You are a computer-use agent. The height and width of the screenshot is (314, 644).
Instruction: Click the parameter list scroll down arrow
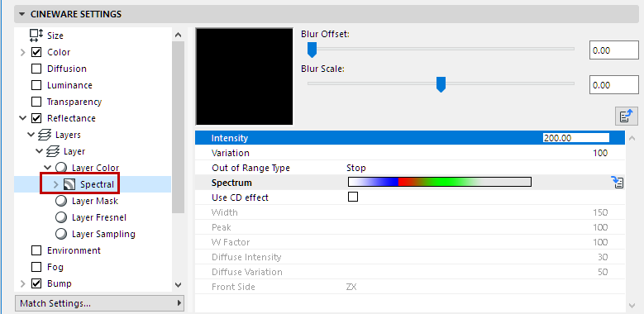point(632,305)
